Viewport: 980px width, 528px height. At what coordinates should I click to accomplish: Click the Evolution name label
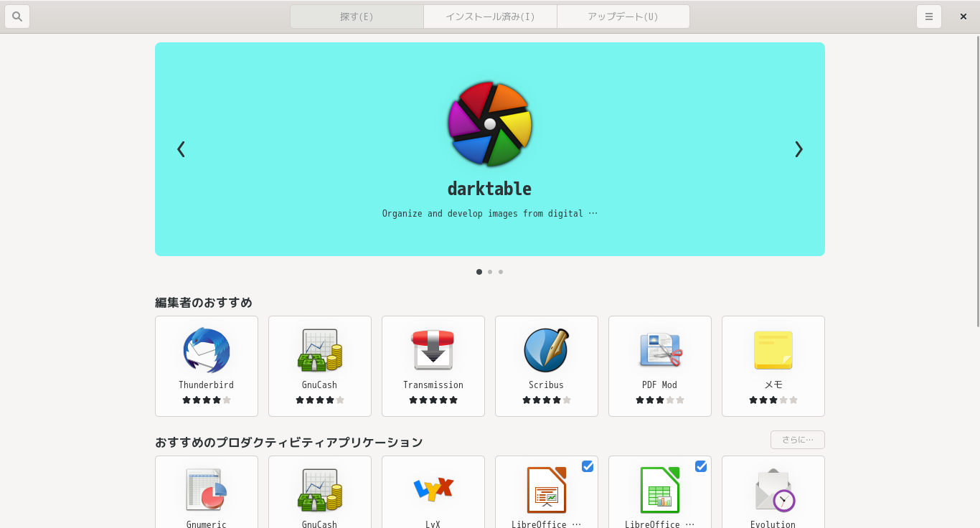coord(773,524)
